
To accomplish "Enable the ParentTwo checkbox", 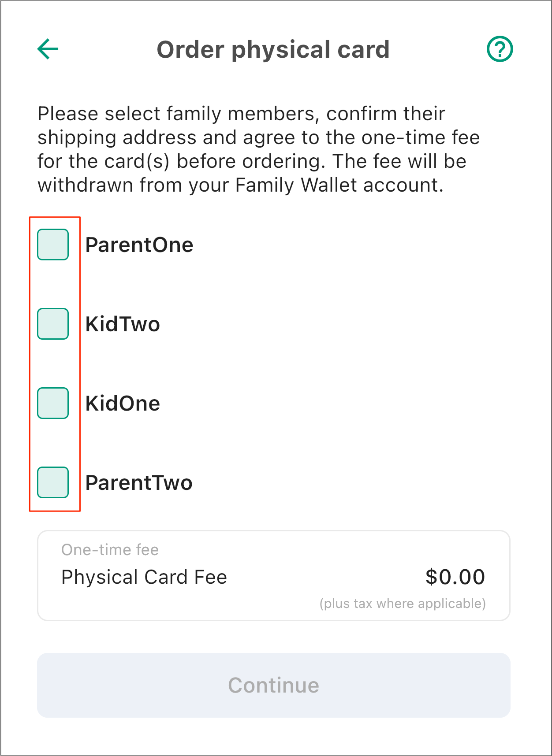I will coord(53,482).
